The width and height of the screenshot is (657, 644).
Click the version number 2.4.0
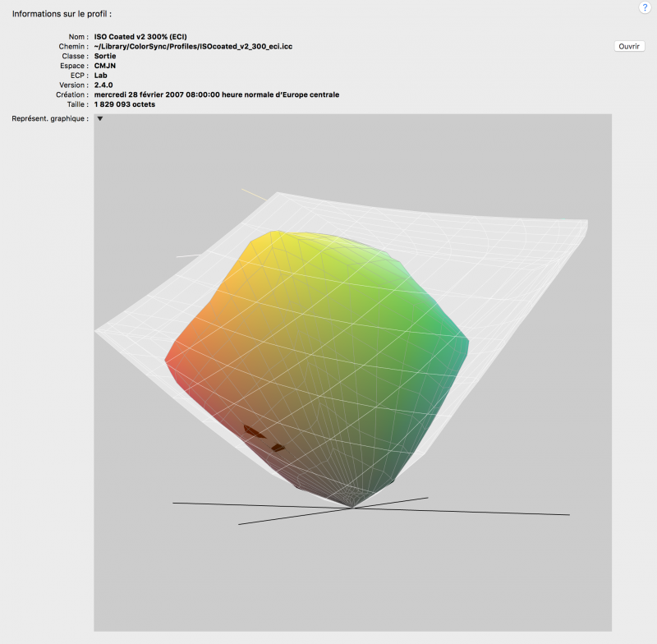tap(106, 85)
